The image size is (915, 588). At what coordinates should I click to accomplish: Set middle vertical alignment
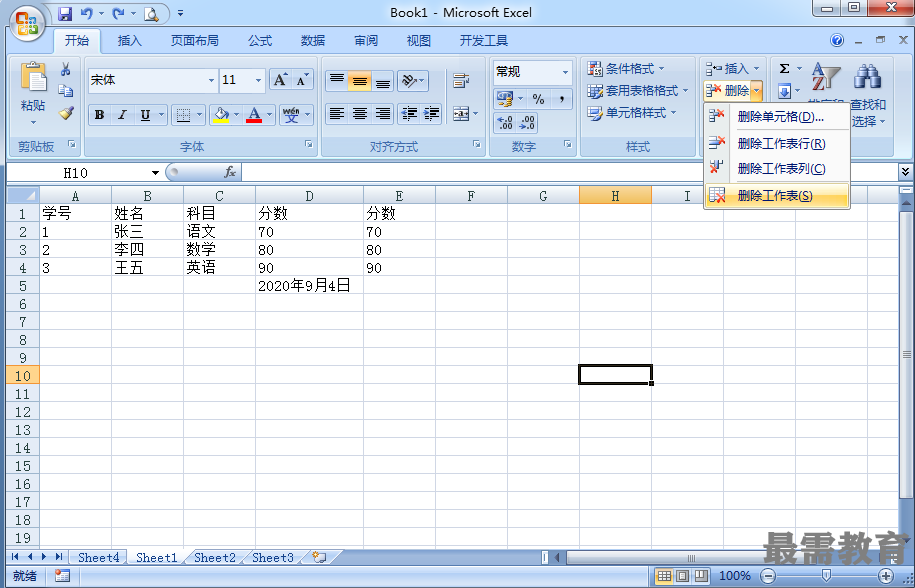[x=359, y=80]
